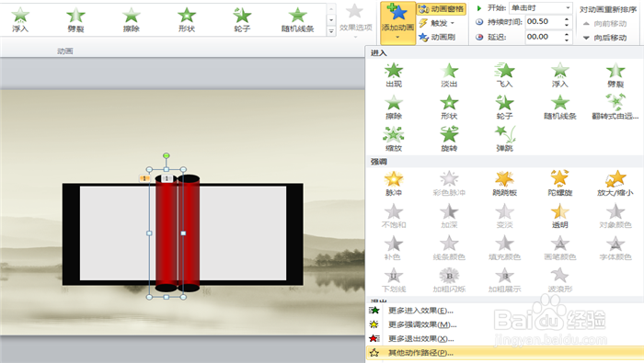Click 向后移动 reorder button
The width and height of the screenshot is (644, 363).
coord(604,38)
